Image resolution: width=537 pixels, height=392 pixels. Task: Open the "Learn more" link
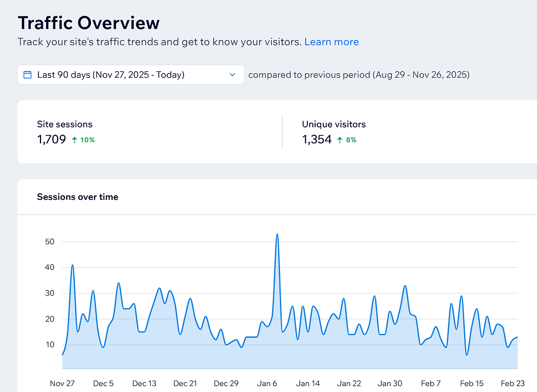click(332, 42)
